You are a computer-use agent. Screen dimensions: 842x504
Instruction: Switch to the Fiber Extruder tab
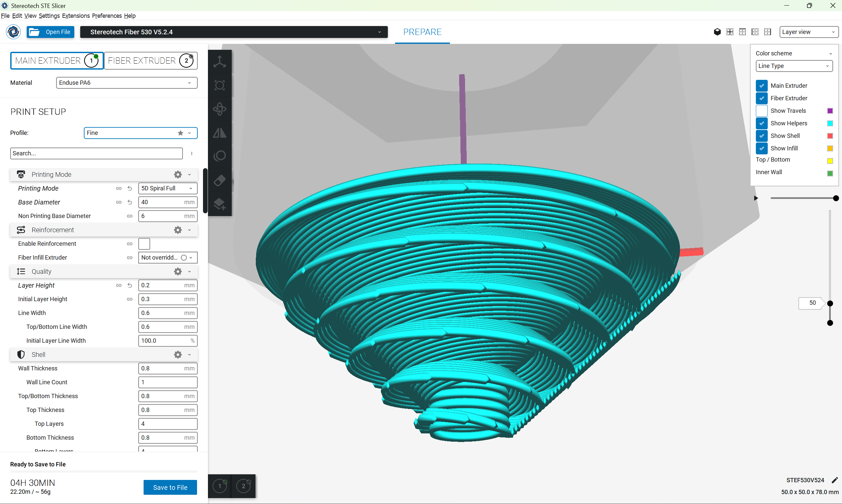coord(151,61)
